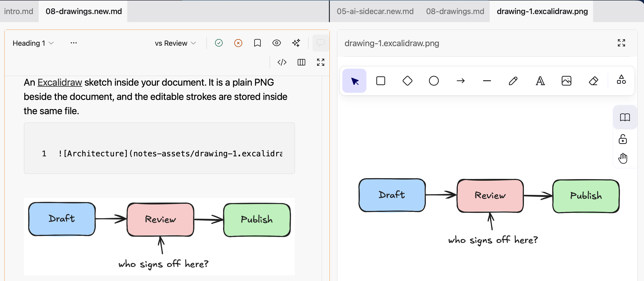Open the Heading 1 style dropdown
Viewport: 644px width, 281px height.
point(33,43)
